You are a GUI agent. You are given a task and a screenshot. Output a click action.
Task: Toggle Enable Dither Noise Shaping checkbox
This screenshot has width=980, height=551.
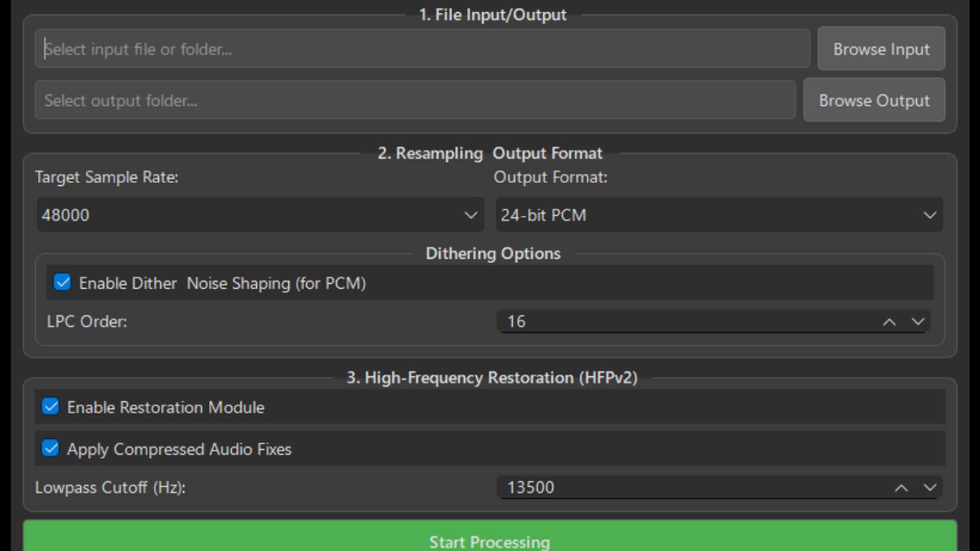(x=62, y=282)
